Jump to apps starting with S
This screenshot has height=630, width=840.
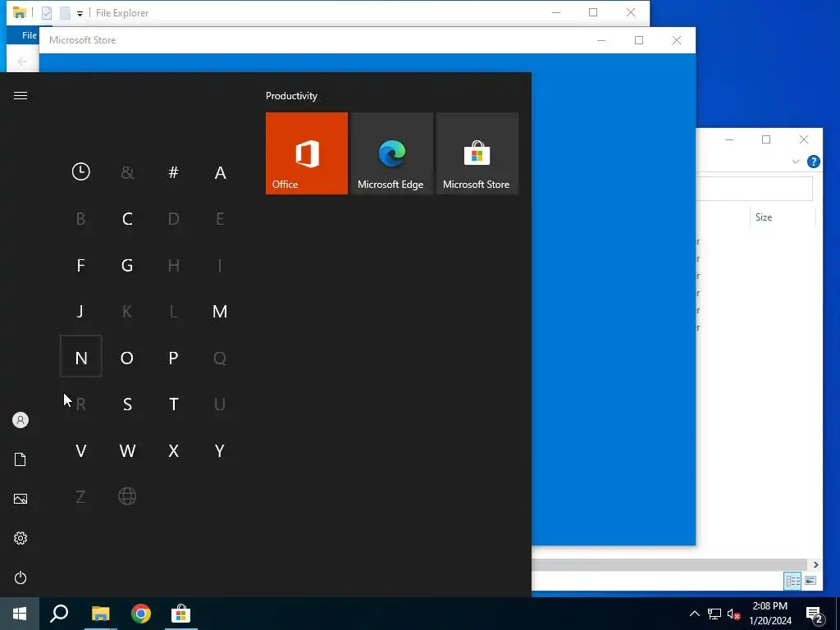127,404
